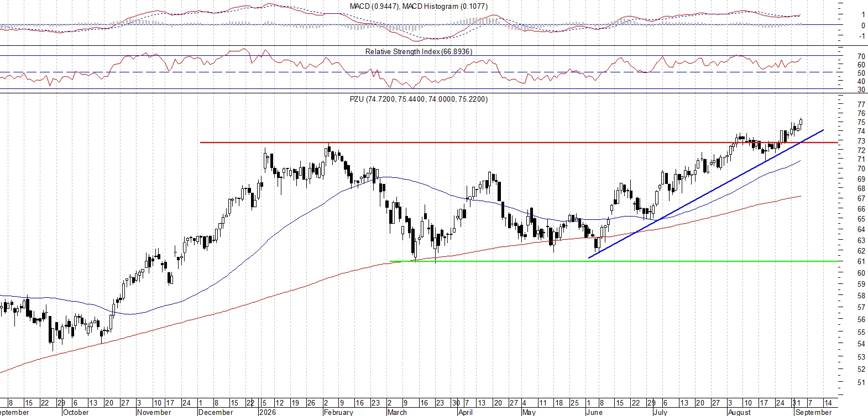Click the September label on time axis
Viewport: 868px width, 416px height.
point(813,412)
